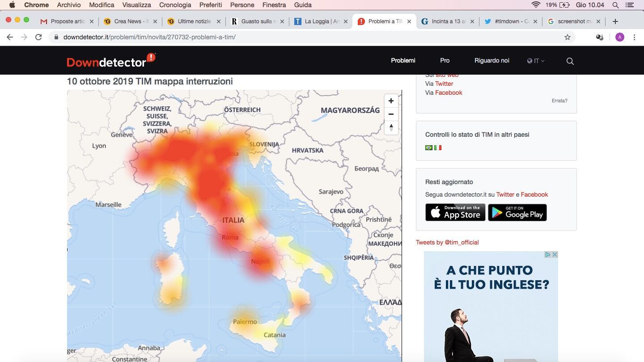This screenshot has height=362, width=644.
Task: Switch to the screenshot Google tab
Action: (573, 21)
